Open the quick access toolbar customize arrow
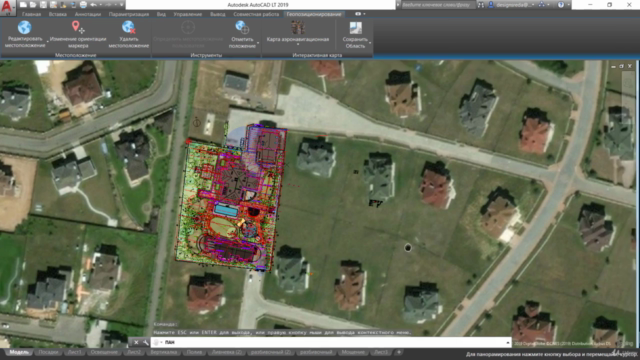640x360 pixels. [x=121, y=5]
